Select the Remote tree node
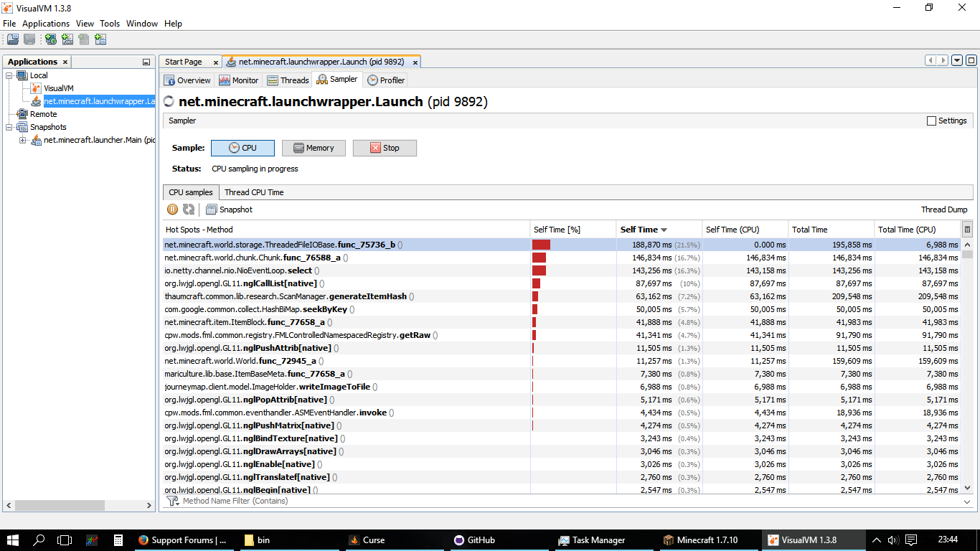This screenshot has width=980, height=551. (x=43, y=114)
